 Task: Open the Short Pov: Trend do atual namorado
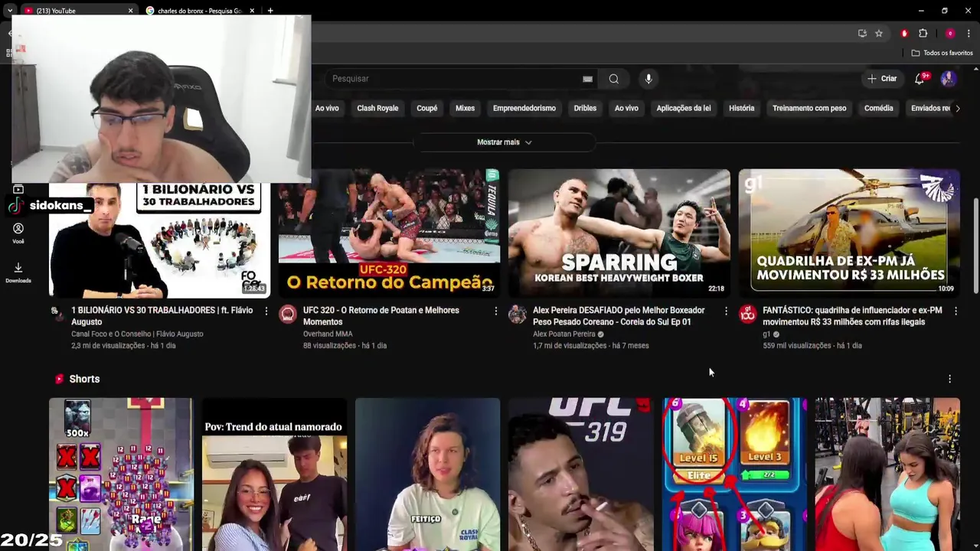coord(274,474)
